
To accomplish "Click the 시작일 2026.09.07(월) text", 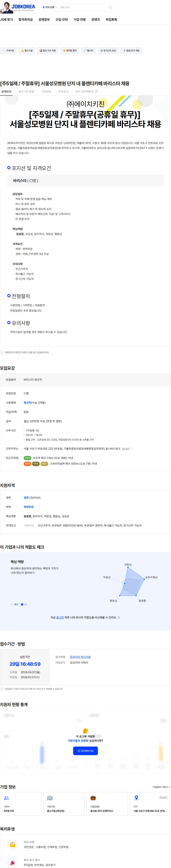I will point(25,672).
